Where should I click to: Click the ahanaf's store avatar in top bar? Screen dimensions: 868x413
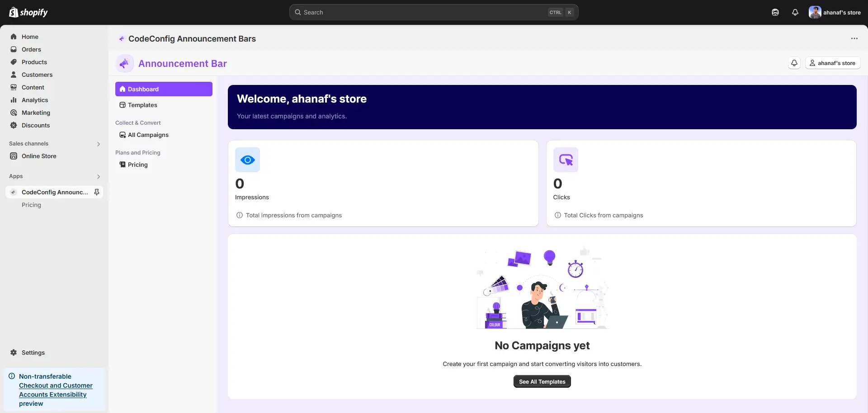[815, 12]
